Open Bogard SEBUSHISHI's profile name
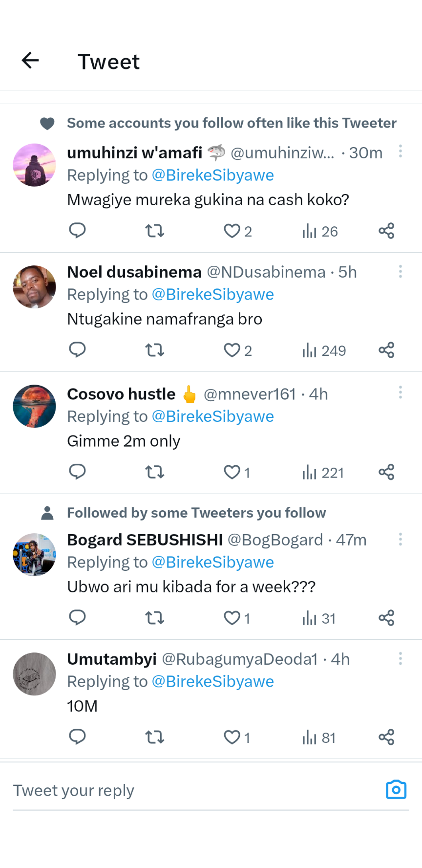 [145, 540]
